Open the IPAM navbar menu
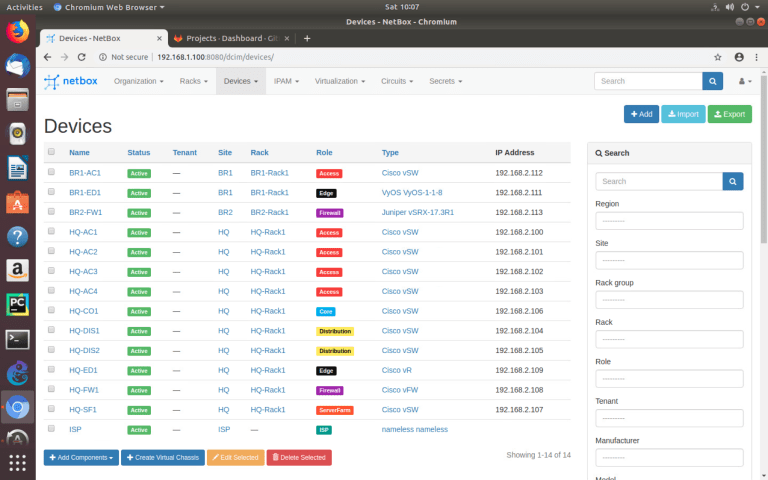The width and height of the screenshot is (768, 480). [286, 81]
